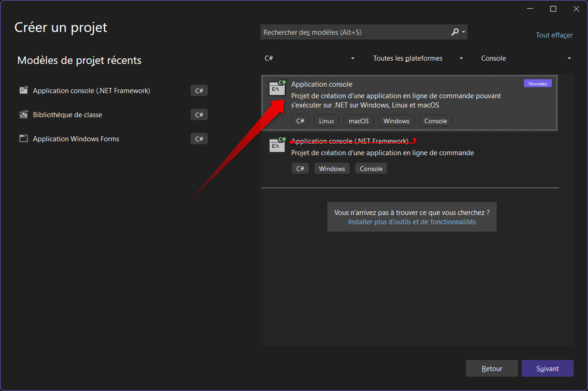Click the Linux tag under Application console
This screenshot has height=391, width=588.
click(x=326, y=121)
